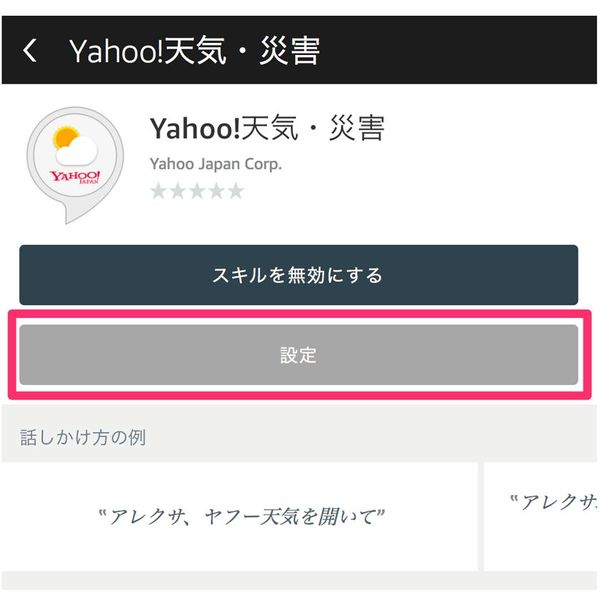
Task: Select the fourth rating star
Action: coord(216,191)
